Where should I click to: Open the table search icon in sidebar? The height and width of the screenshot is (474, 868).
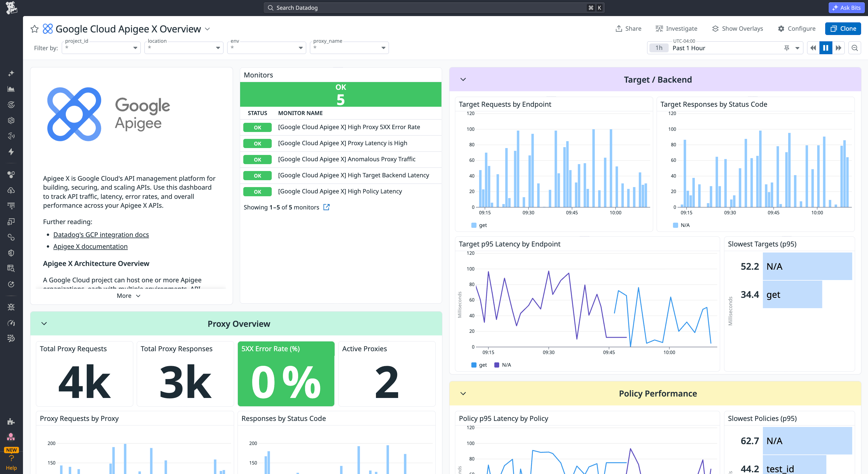[x=11, y=268]
